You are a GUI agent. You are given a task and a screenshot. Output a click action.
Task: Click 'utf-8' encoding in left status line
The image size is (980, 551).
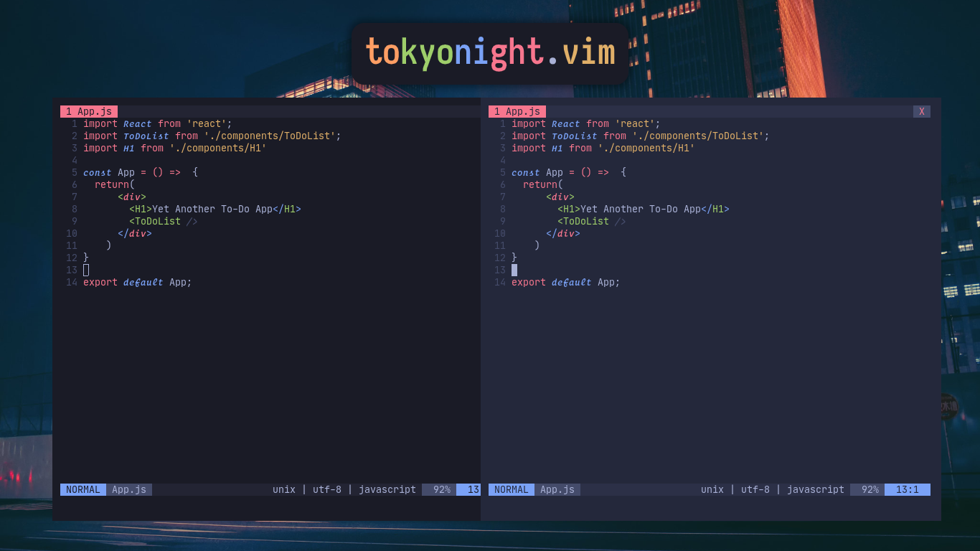click(x=327, y=489)
